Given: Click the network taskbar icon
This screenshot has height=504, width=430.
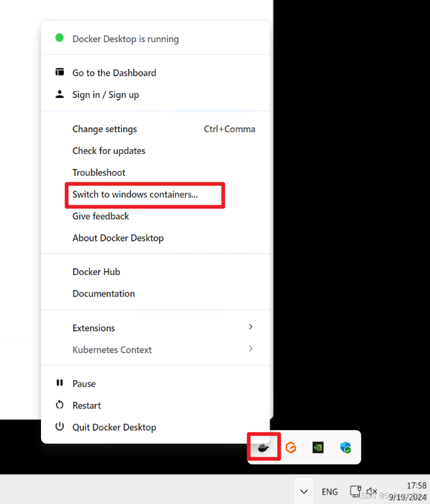Looking at the screenshot, I should click(355, 491).
